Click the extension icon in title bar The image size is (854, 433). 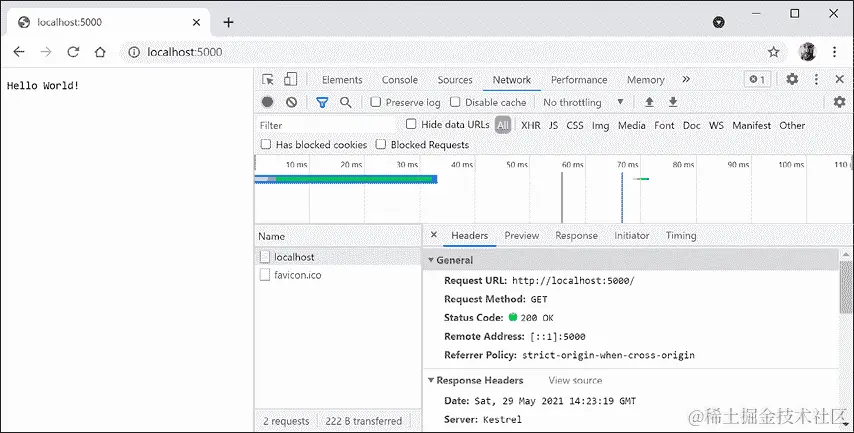[x=719, y=22]
